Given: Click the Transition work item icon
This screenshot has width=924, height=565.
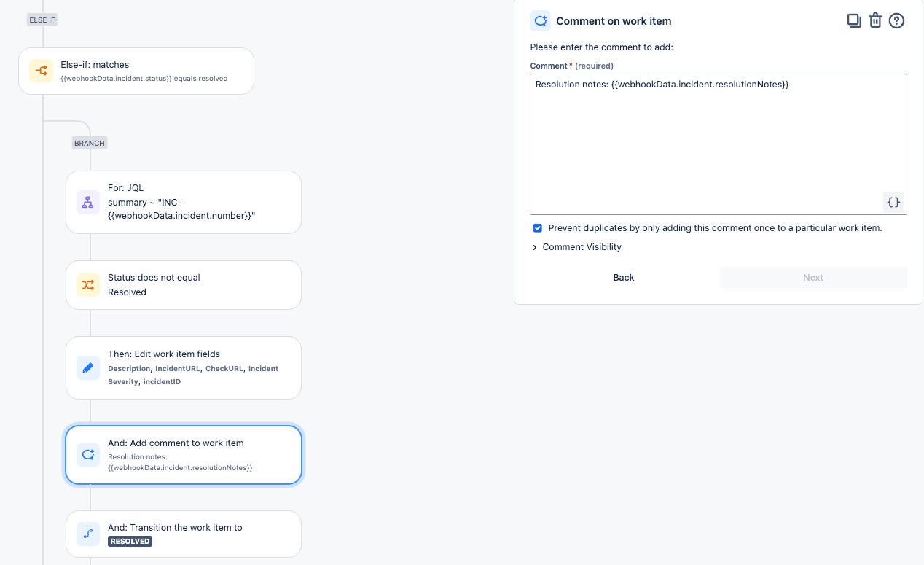Looking at the screenshot, I should point(88,534).
